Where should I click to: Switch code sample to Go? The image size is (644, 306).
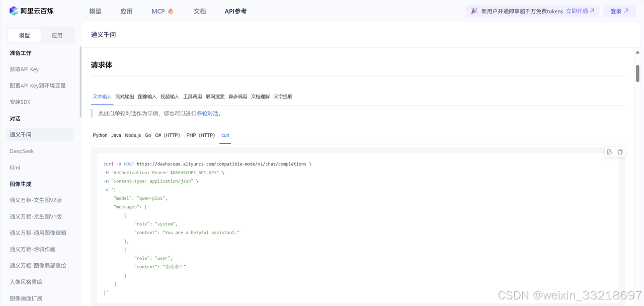[148, 135]
